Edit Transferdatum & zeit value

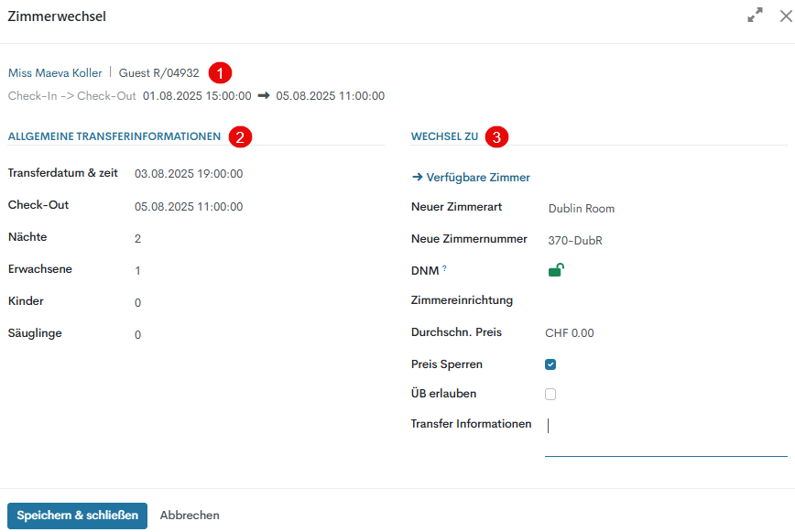[189, 174]
